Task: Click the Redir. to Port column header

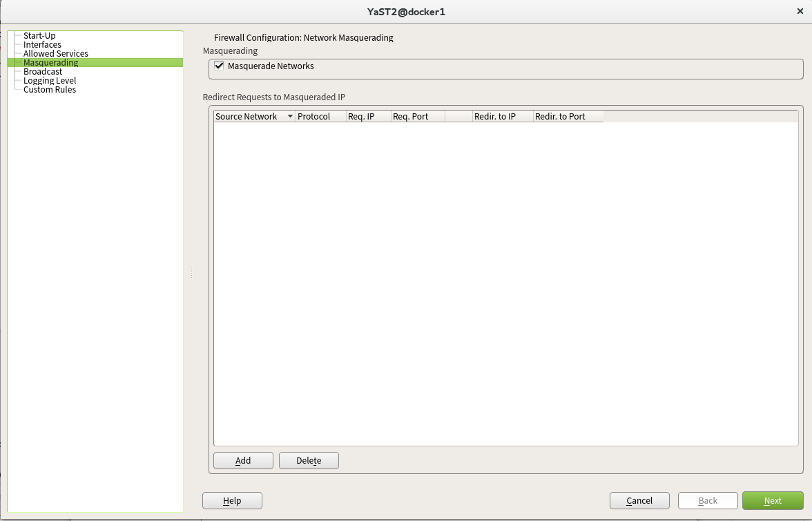Action: coord(568,117)
